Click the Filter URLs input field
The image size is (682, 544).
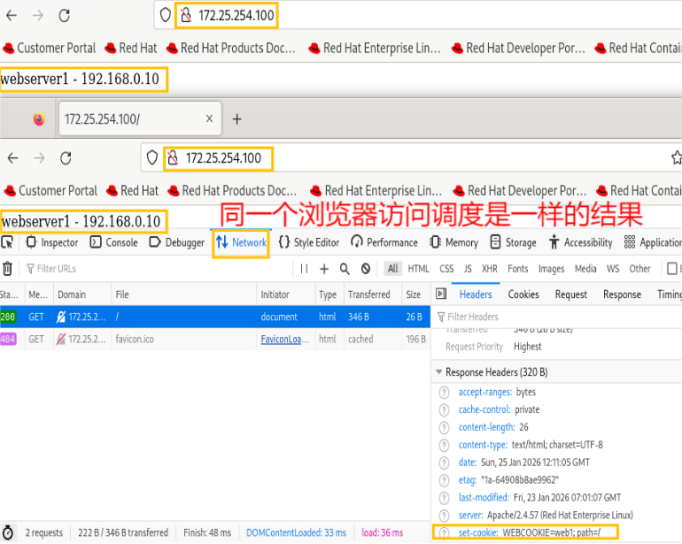coord(159,269)
